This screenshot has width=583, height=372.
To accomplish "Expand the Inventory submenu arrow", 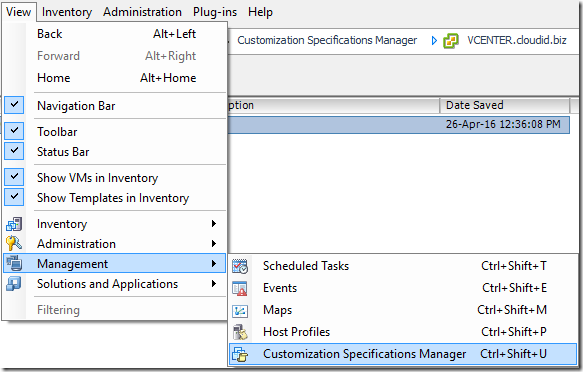I will click(x=214, y=223).
